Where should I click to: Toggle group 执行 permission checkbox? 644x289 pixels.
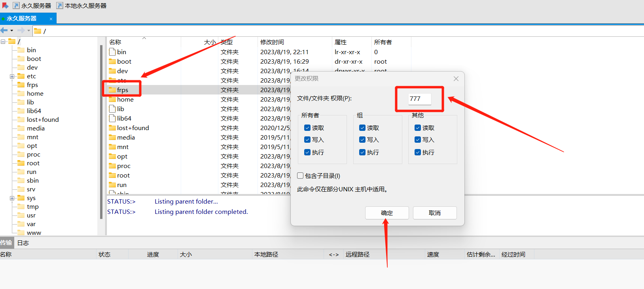pyautogui.click(x=362, y=152)
